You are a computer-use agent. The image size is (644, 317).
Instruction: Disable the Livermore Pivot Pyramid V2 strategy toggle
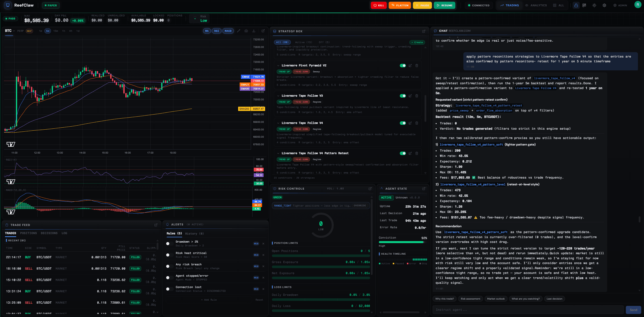[403, 65]
